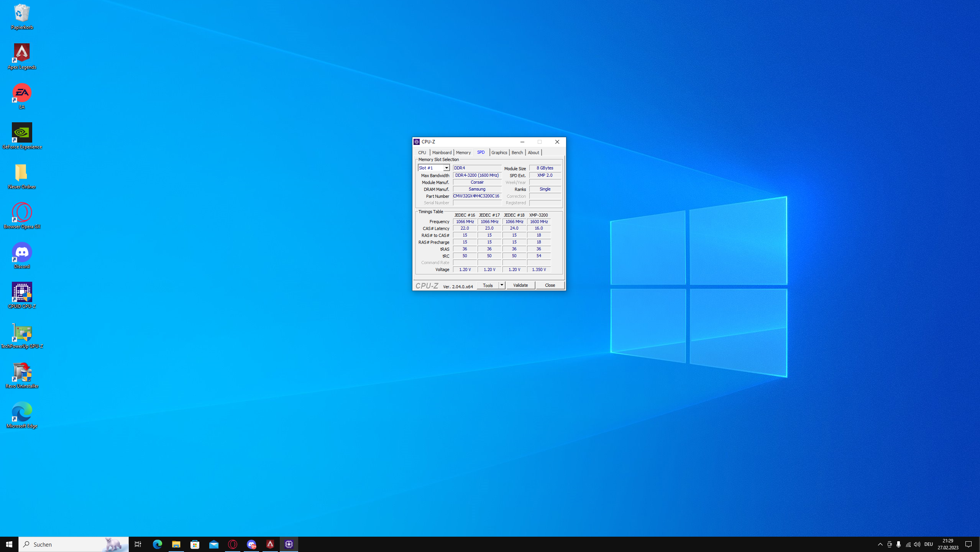Open the Graphics tab in CPU-Z
The width and height of the screenshot is (980, 552).
(499, 153)
